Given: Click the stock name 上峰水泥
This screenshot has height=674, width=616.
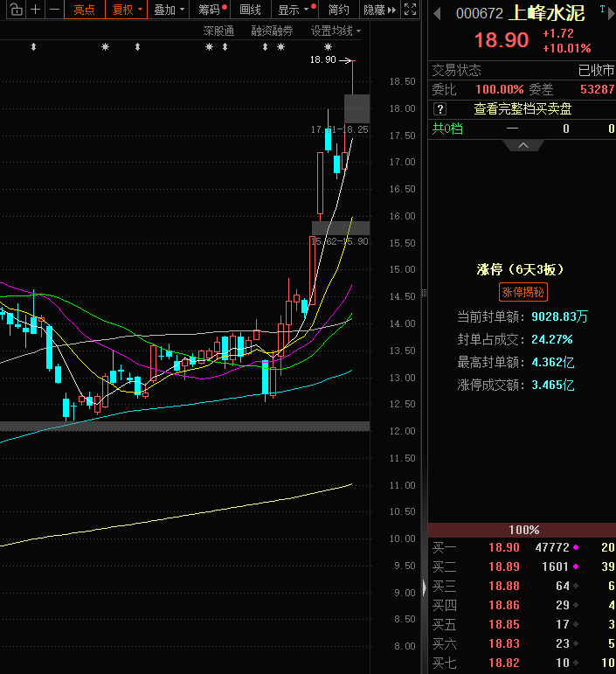Looking at the screenshot, I should [x=546, y=14].
